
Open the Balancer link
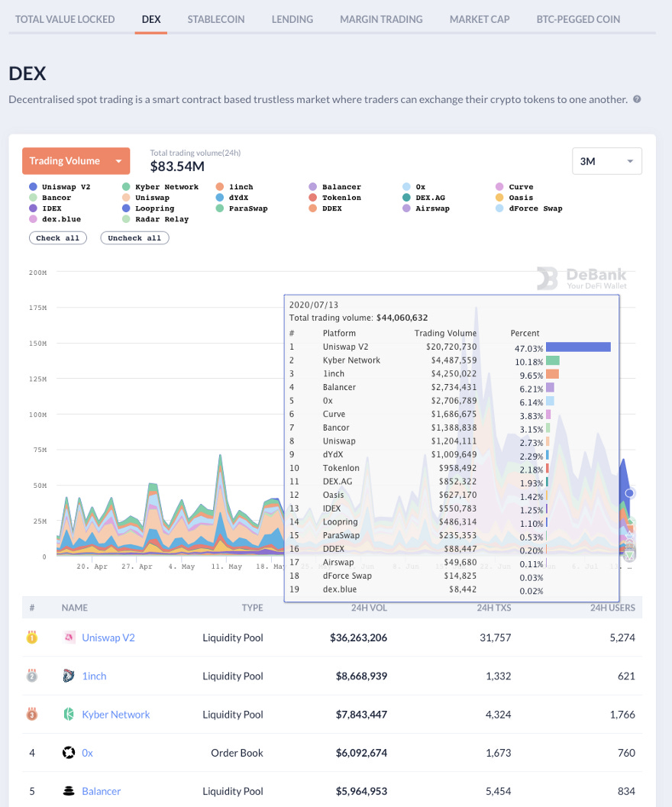[102, 791]
